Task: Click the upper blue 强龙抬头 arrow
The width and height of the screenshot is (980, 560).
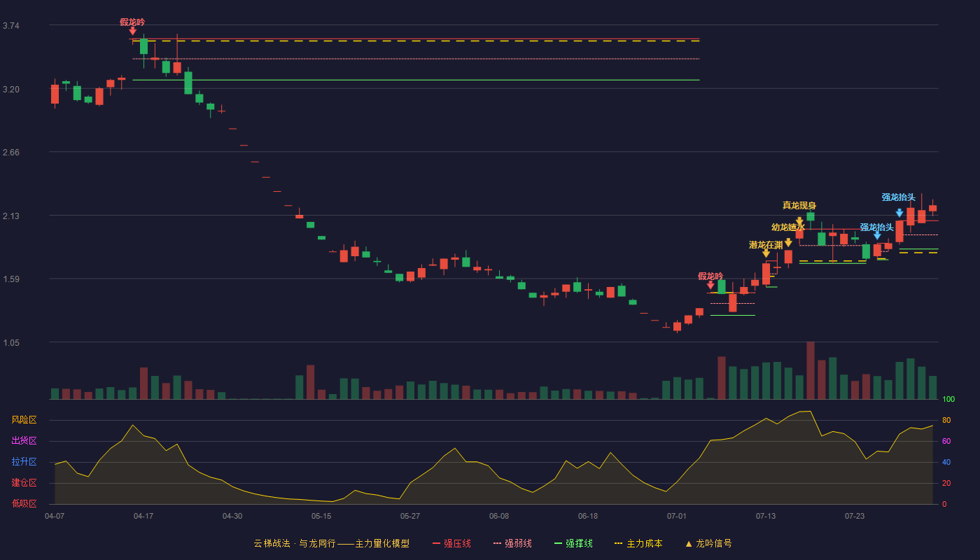Action: pos(899,213)
